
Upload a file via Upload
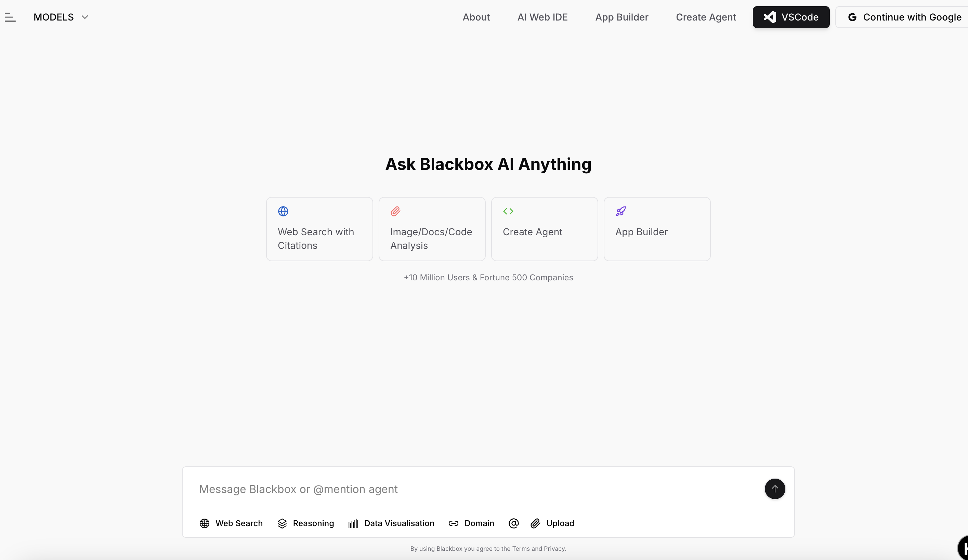[x=552, y=523]
